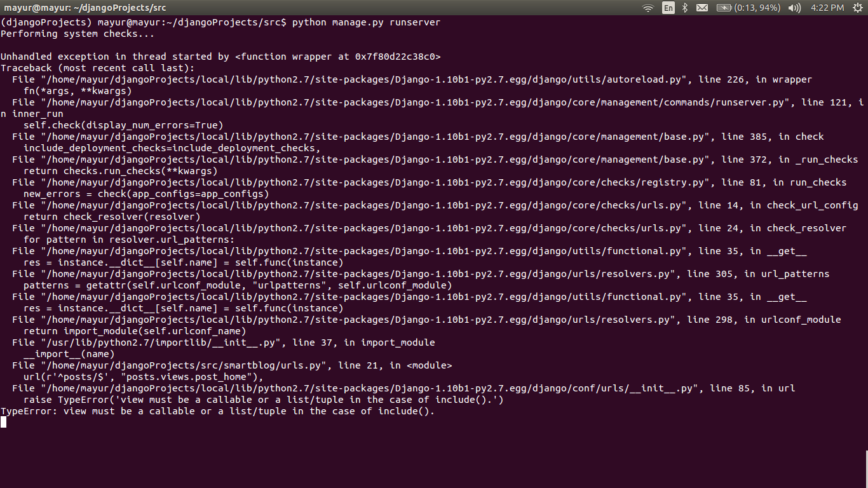Open the sound volume indicator

point(794,8)
